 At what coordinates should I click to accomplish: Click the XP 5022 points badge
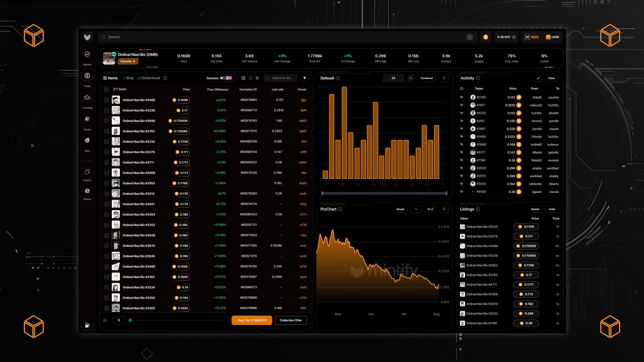[532, 37]
